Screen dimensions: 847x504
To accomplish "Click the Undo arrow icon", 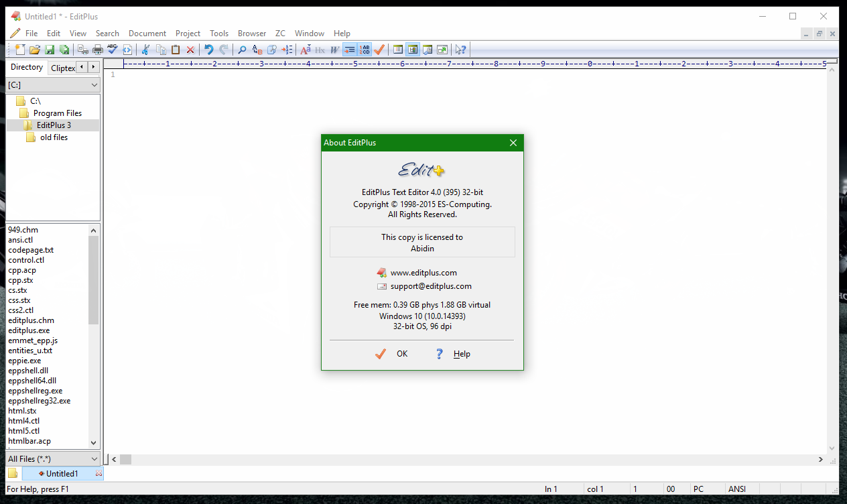I will point(209,49).
